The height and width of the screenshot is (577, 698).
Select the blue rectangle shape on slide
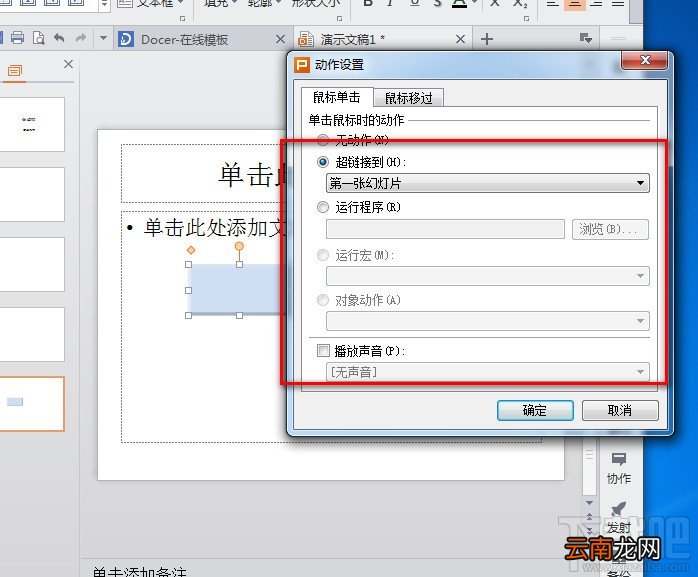pos(237,289)
